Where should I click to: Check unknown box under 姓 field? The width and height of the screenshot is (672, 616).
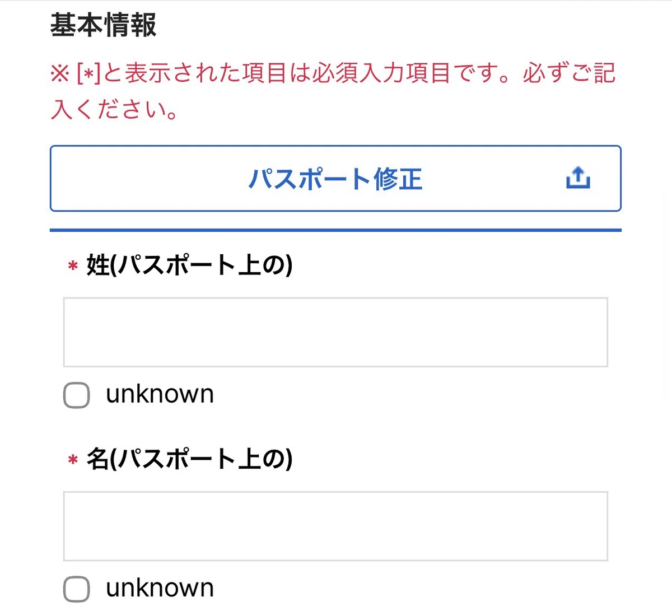(x=77, y=395)
